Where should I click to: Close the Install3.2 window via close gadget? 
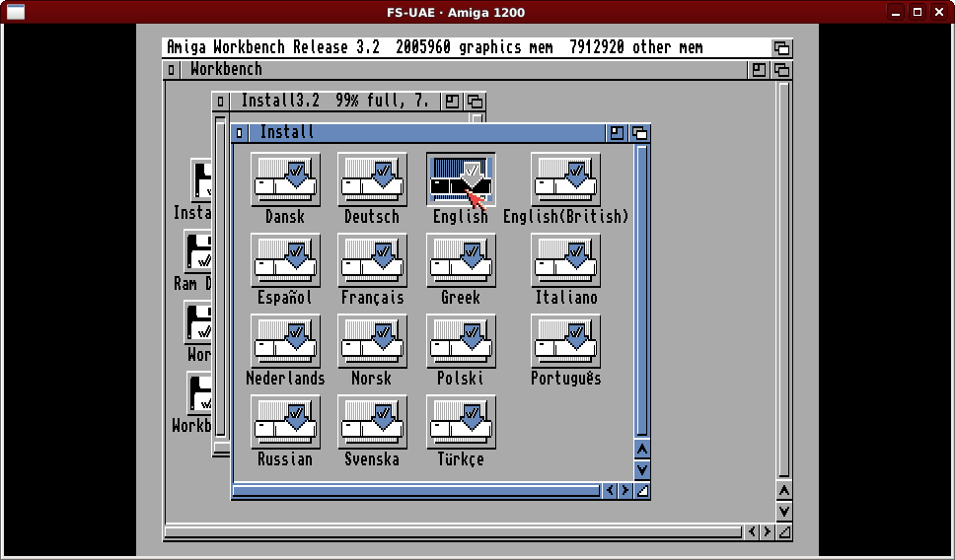coord(220,101)
